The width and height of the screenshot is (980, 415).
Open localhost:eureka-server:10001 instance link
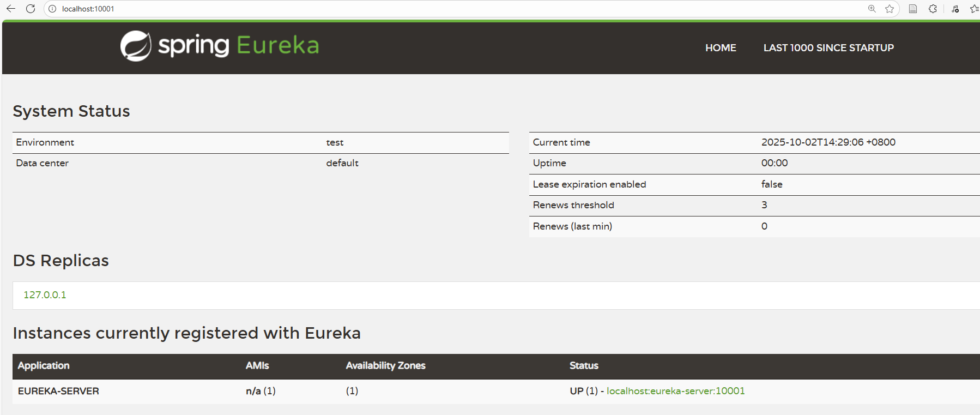(x=675, y=391)
